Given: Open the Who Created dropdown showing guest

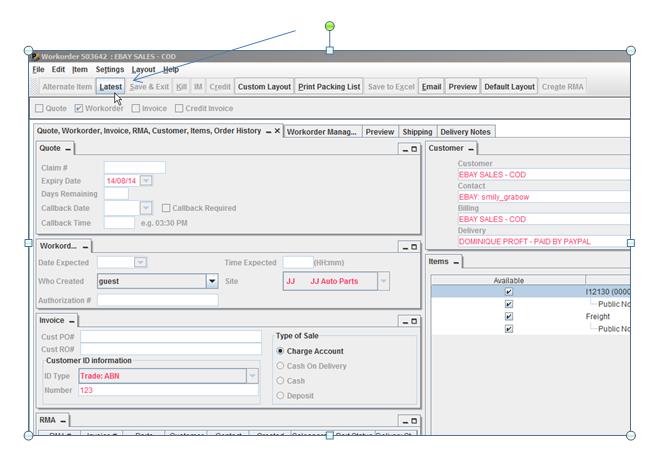Looking at the screenshot, I should (x=211, y=282).
